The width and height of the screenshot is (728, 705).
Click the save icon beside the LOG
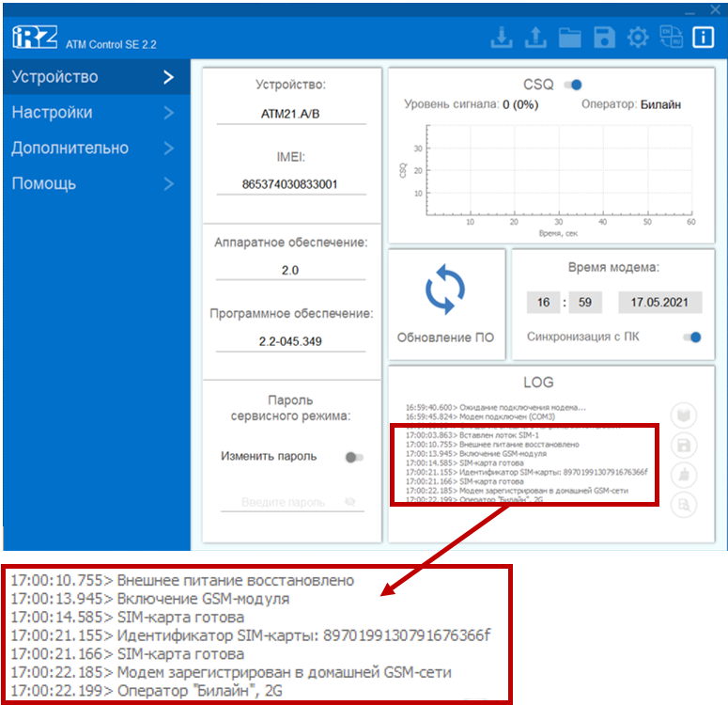point(684,446)
